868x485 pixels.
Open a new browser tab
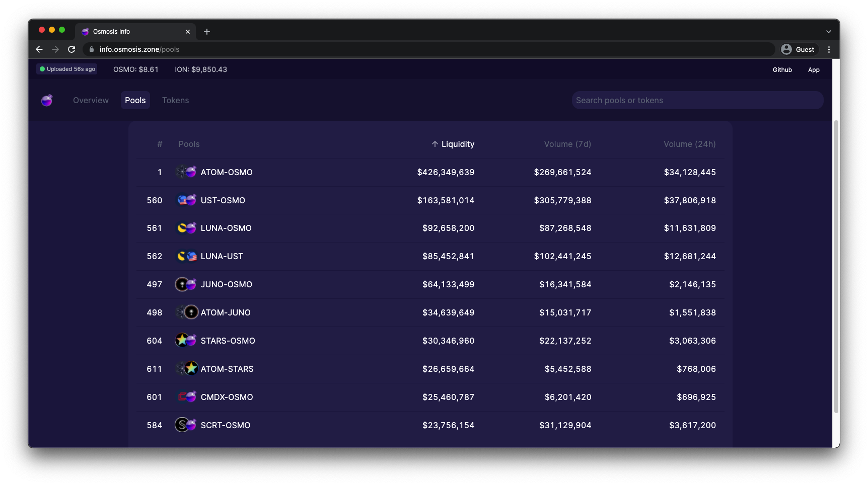coord(207,32)
